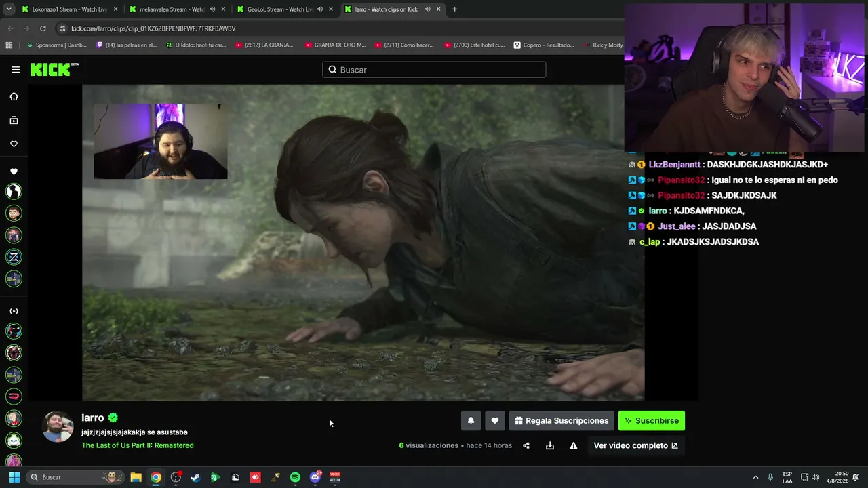Viewport: 868px width, 488px height.
Task: Open volume control in system tray
Action: (x=816, y=477)
